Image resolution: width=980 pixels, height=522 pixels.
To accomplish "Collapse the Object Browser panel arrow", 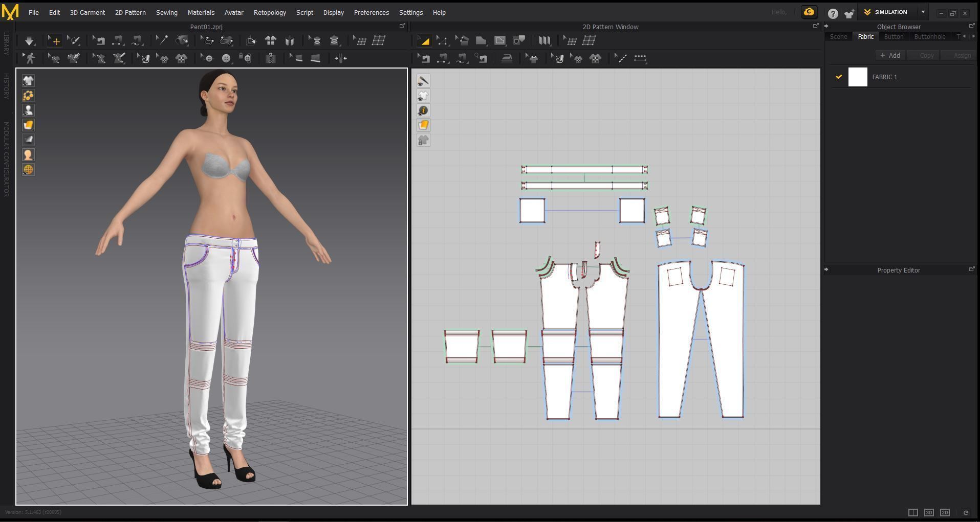I will [x=826, y=26].
